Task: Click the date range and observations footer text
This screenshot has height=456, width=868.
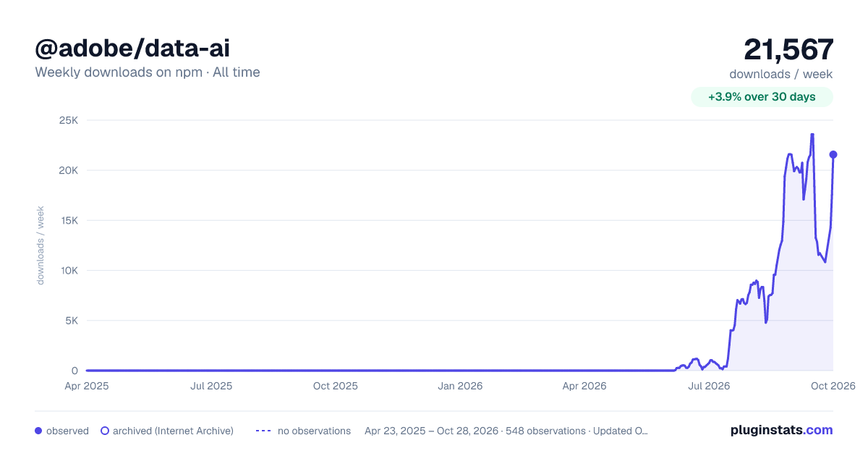Action: coord(506,431)
